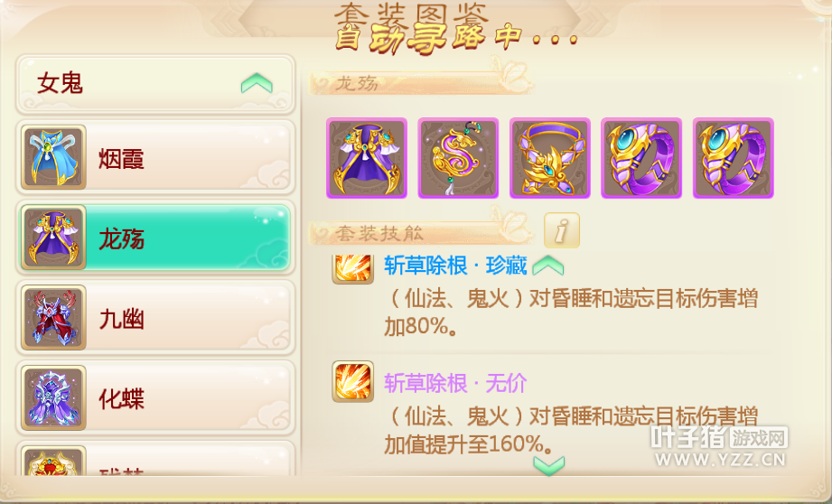Click the 斩草除根·无价 skill icon

click(x=353, y=381)
